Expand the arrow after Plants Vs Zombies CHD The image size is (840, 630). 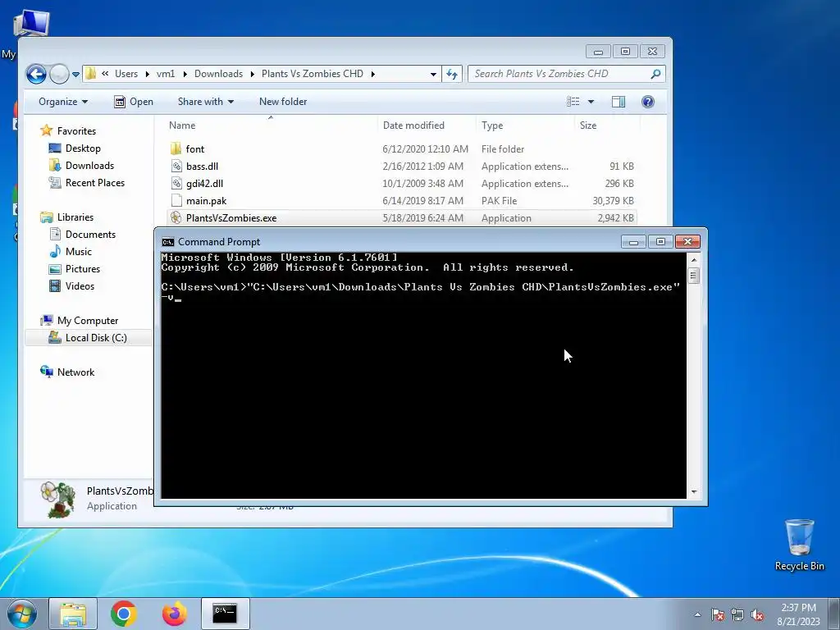click(x=373, y=74)
